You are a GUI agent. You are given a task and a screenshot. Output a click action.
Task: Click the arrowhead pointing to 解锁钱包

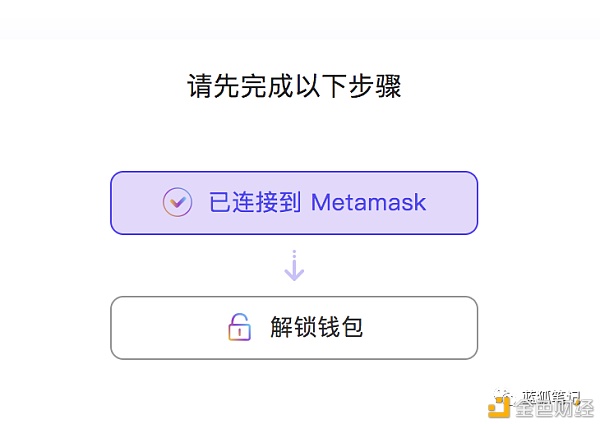click(294, 274)
